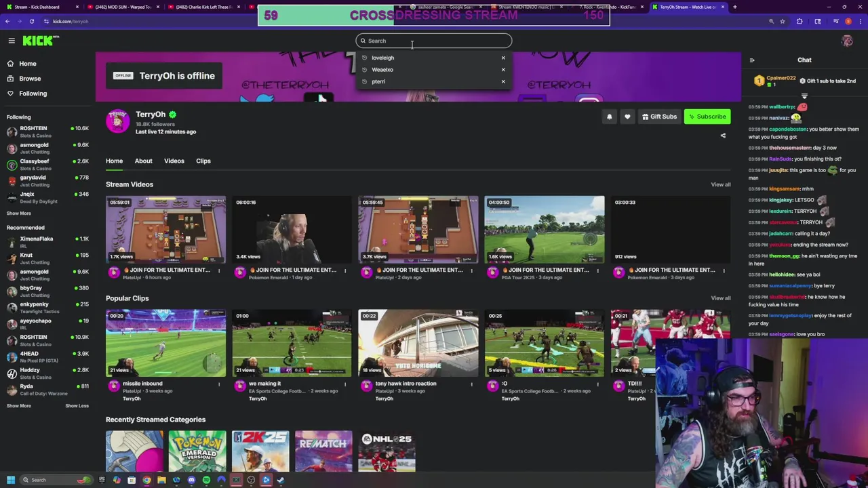Click the share icon below Subscribe
This screenshot has width=868, height=488.
pos(723,136)
